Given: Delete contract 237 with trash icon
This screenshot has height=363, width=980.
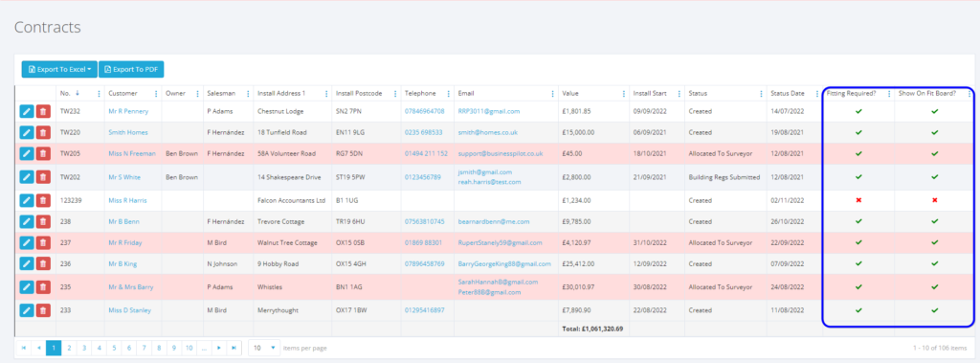Looking at the screenshot, I should click(x=43, y=243).
